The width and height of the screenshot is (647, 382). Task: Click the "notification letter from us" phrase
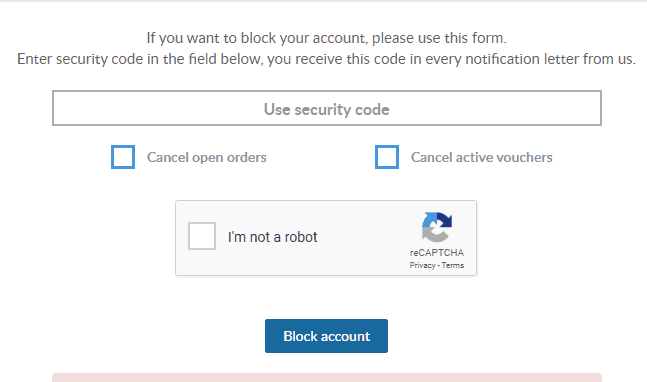(x=550, y=59)
